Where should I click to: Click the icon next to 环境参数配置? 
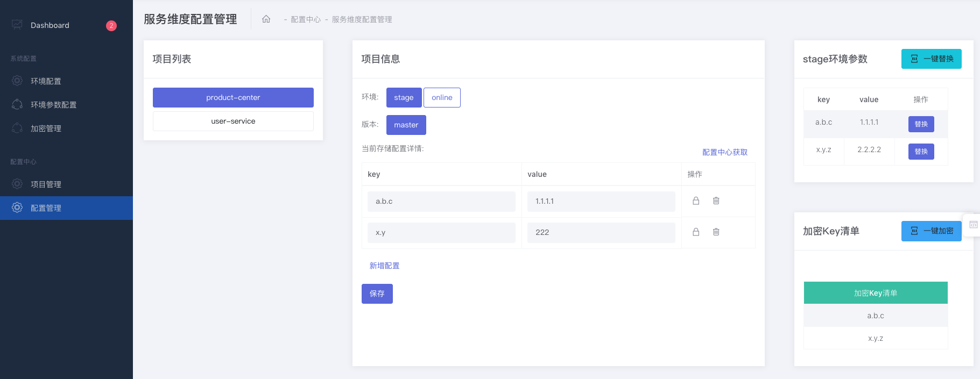click(17, 104)
